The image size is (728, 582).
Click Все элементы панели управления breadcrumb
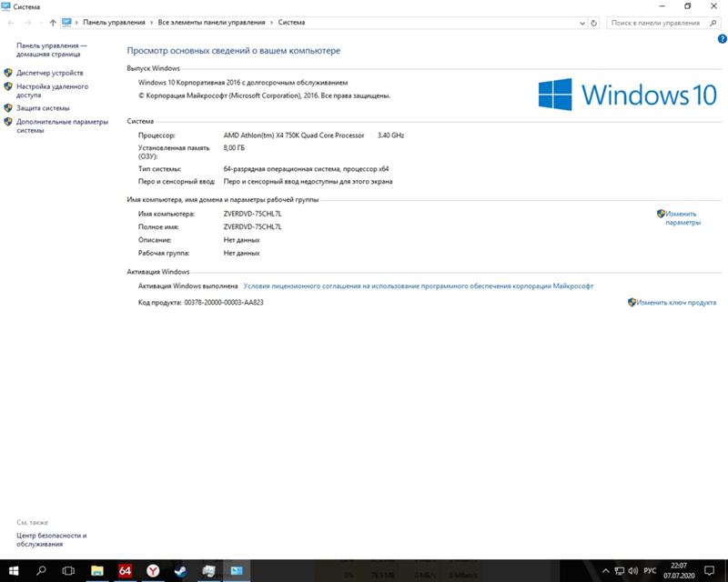point(211,22)
